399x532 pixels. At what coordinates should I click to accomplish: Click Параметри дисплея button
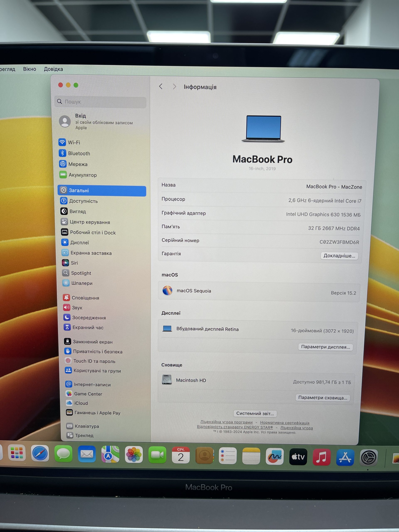(x=325, y=347)
